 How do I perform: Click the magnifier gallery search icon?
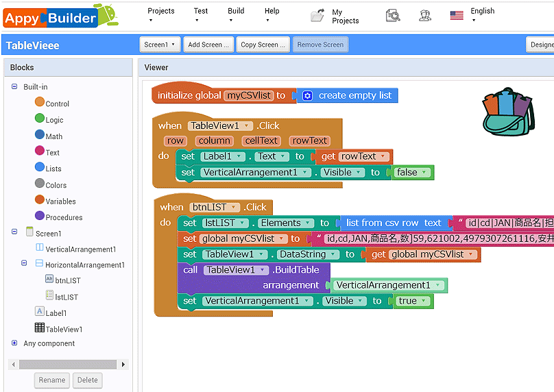(x=393, y=16)
